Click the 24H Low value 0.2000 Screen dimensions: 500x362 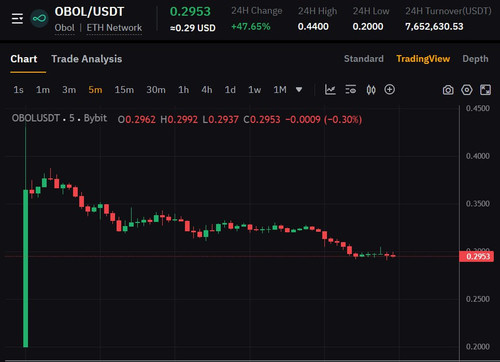368,26
